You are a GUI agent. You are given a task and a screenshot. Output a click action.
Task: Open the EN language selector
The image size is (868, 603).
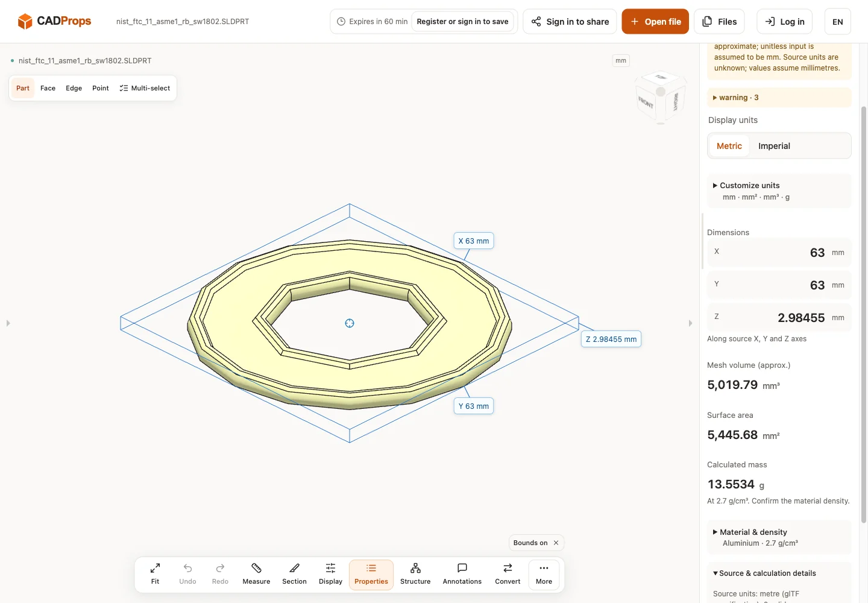pyautogui.click(x=837, y=22)
